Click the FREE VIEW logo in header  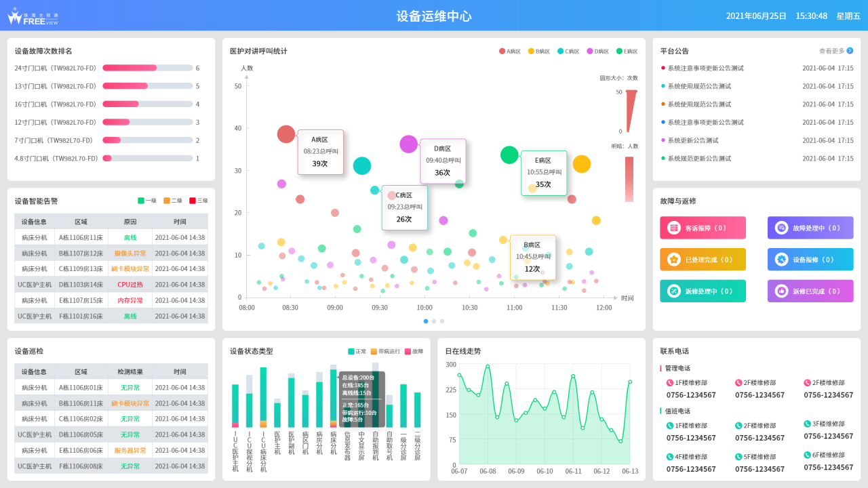(x=33, y=17)
